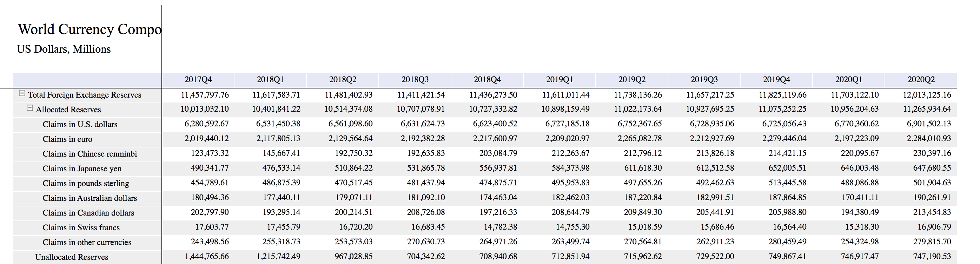Click euro claims value 2,129,564.64
The width and height of the screenshot is (980, 264).
tap(350, 139)
